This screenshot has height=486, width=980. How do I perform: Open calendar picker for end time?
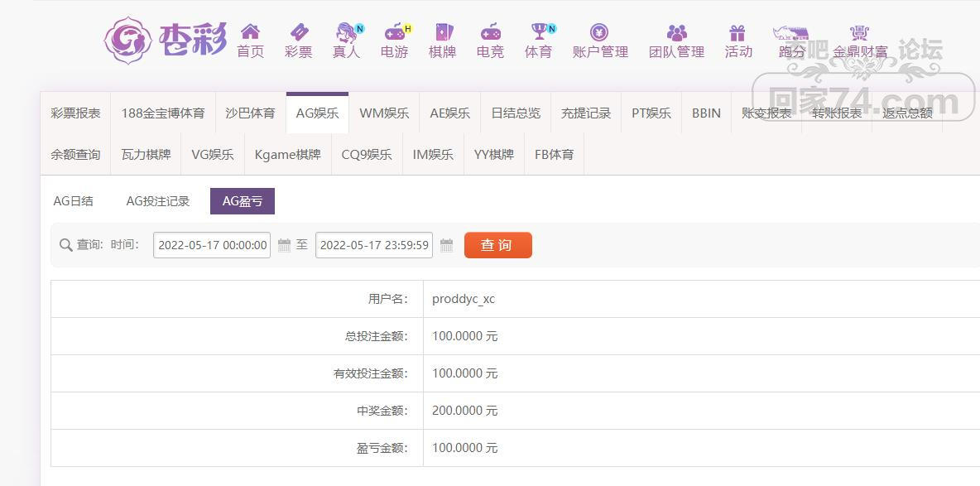click(446, 245)
